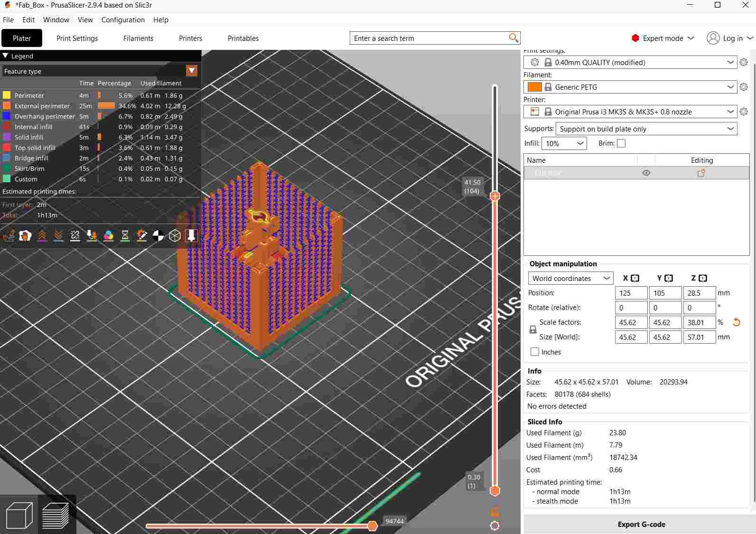Viewport: 756px width, 534px height.
Task: Click the Y axis mirror icon
Action: click(669, 278)
